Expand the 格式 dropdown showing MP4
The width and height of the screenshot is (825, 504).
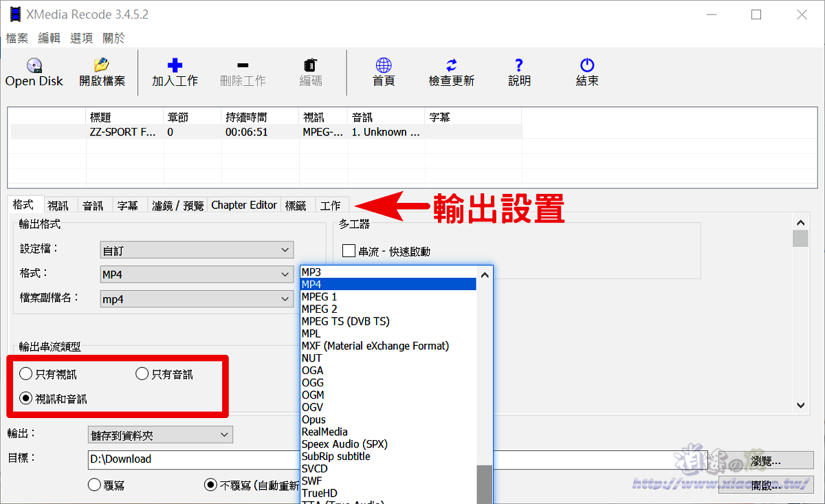pos(197,274)
